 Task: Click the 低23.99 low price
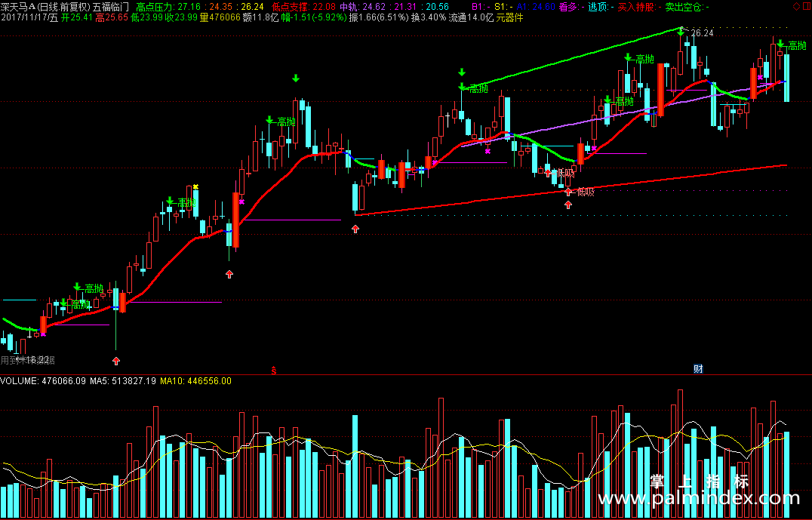point(146,17)
